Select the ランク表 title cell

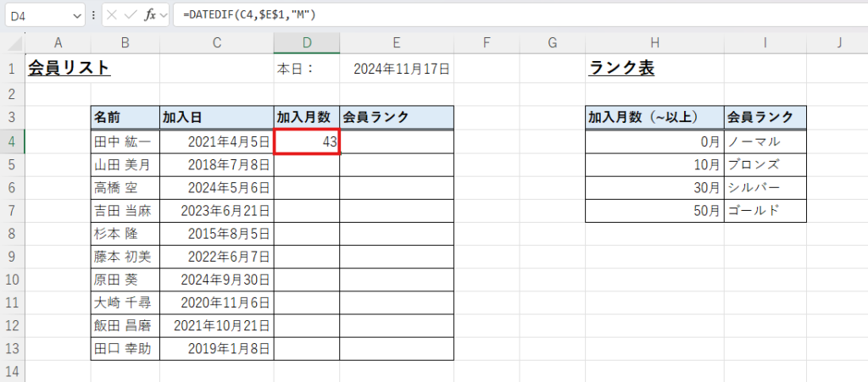620,69
